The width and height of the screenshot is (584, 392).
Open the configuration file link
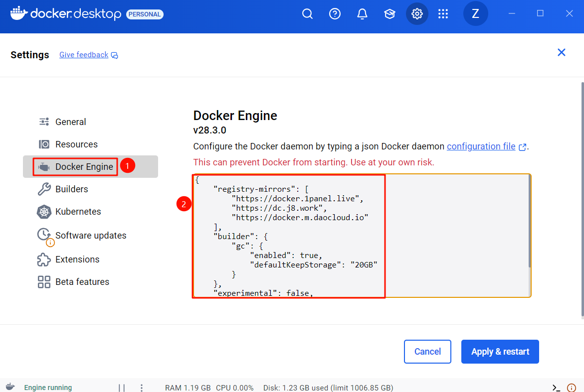point(481,146)
